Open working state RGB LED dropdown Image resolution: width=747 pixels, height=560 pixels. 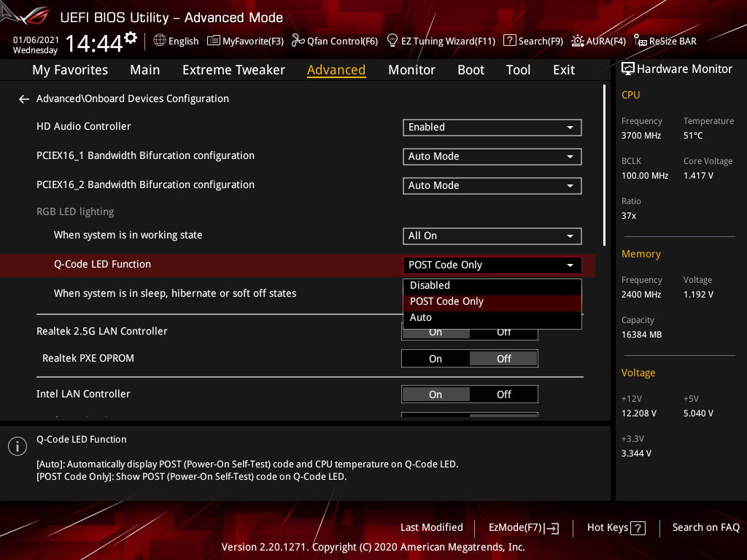coord(492,236)
